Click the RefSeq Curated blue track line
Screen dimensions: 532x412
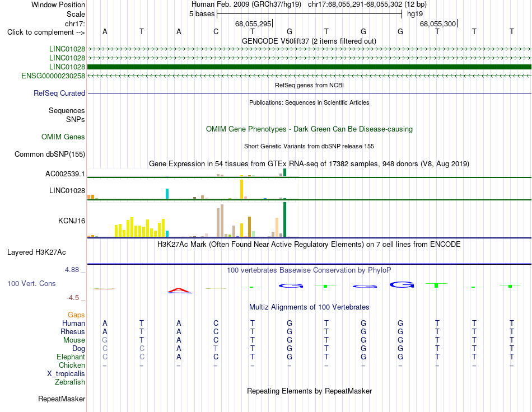(310, 93)
